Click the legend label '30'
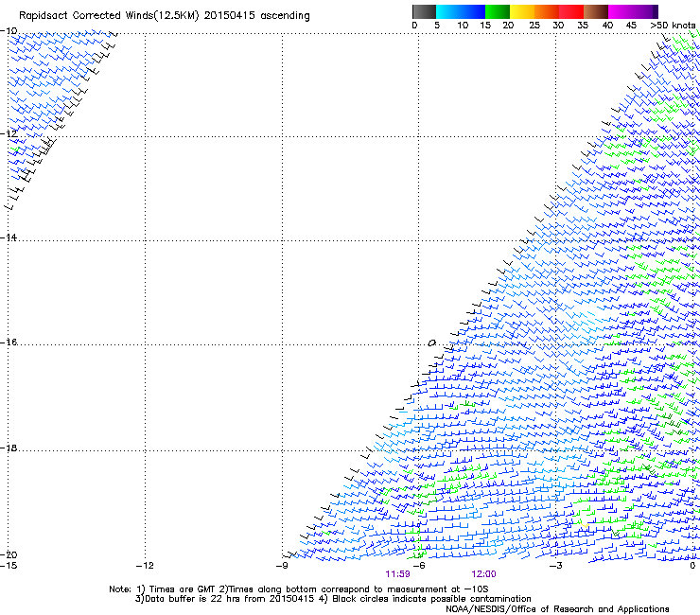700x615 pixels. coord(558,26)
